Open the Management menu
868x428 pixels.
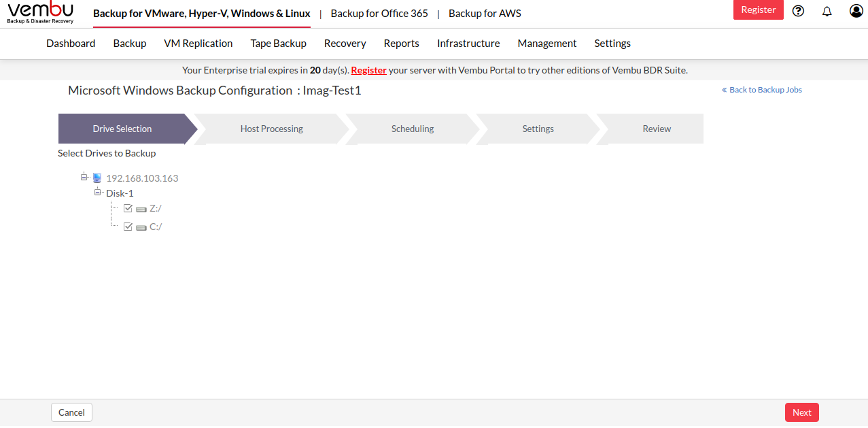[x=547, y=44]
